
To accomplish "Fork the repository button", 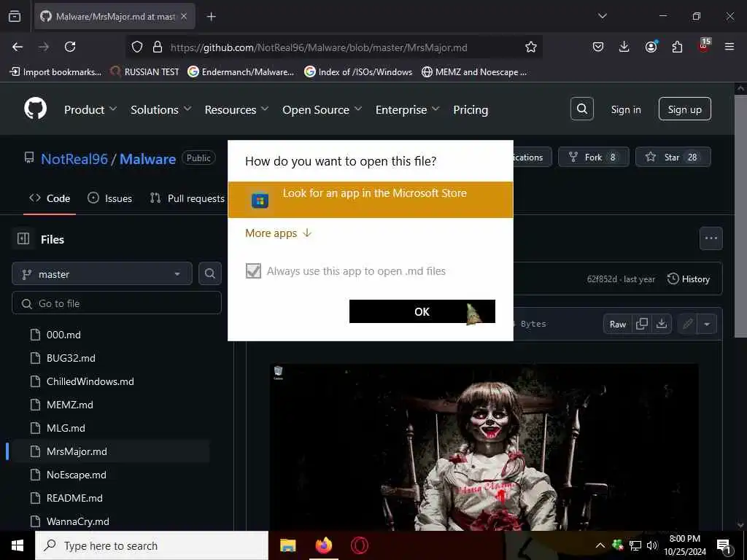I will coord(594,157).
